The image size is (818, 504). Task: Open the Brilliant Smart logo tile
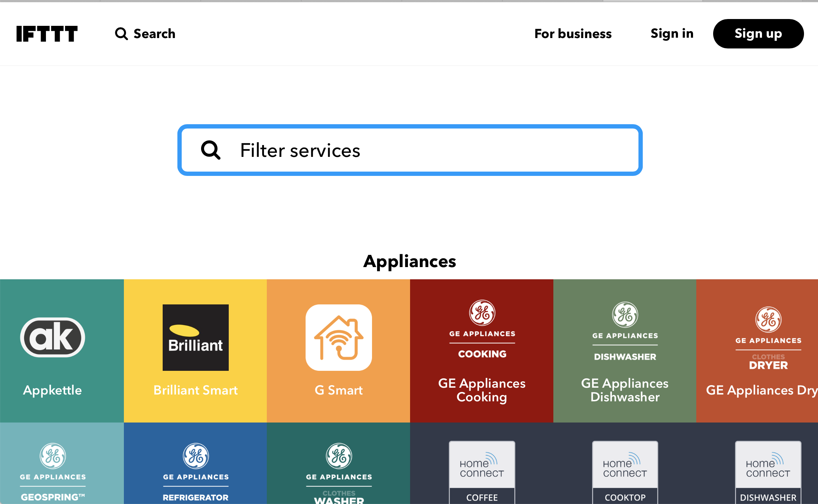click(195, 337)
